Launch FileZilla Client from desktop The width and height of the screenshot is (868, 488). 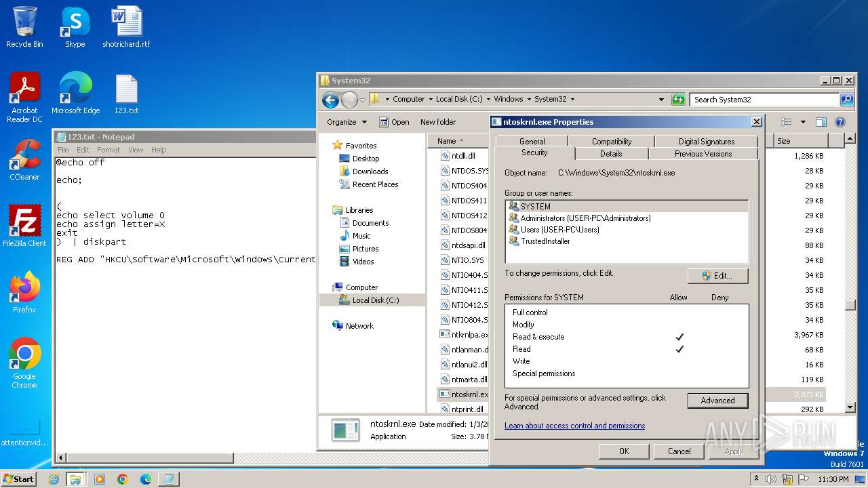pyautogui.click(x=24, y=226)
